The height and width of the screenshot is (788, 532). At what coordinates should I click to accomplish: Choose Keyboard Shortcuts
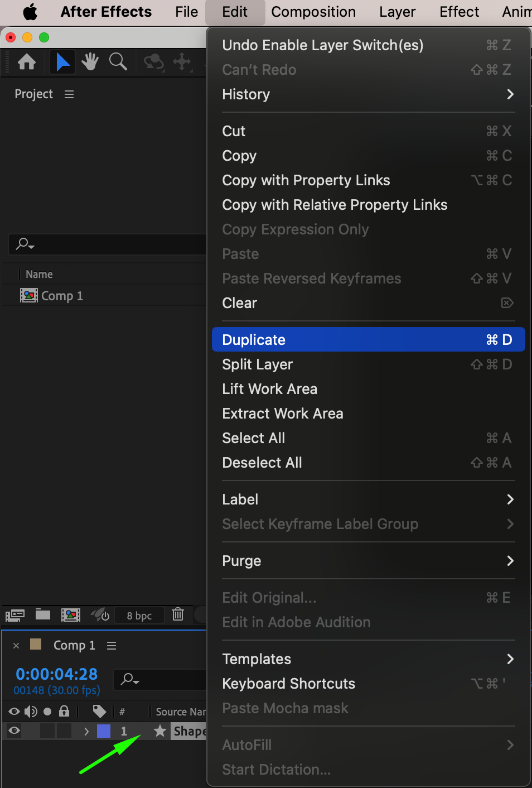click(x=368, y=684)
